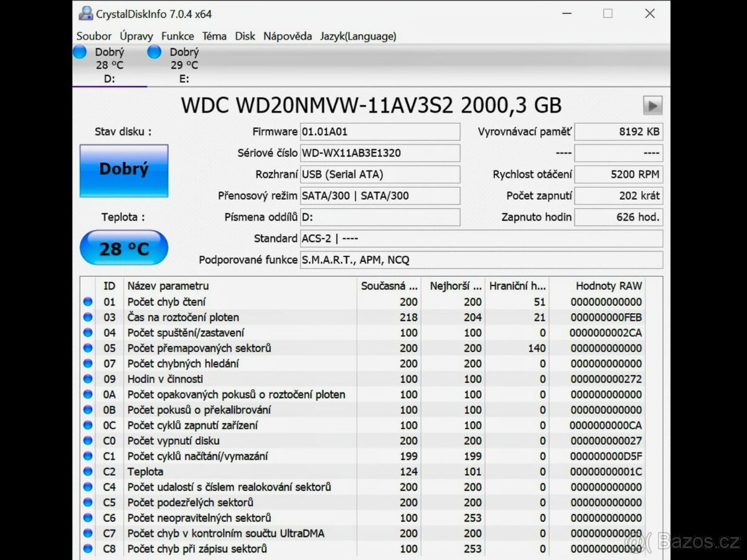Click the status dot beside Hodin v činnosti
747x560 pixels.
pos(88,379)
